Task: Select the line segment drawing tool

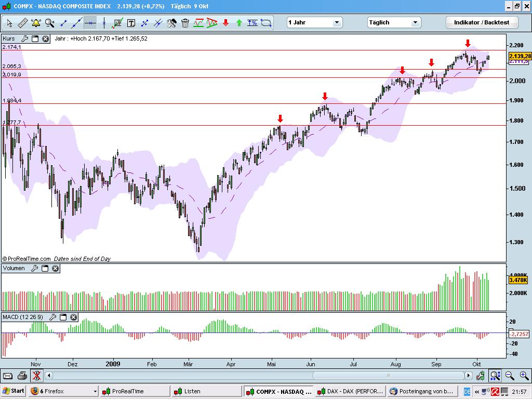Action: click(63, 23)
